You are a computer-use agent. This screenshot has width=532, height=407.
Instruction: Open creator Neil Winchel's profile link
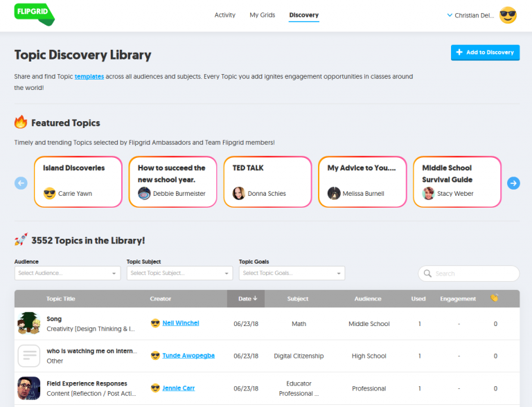180,323
